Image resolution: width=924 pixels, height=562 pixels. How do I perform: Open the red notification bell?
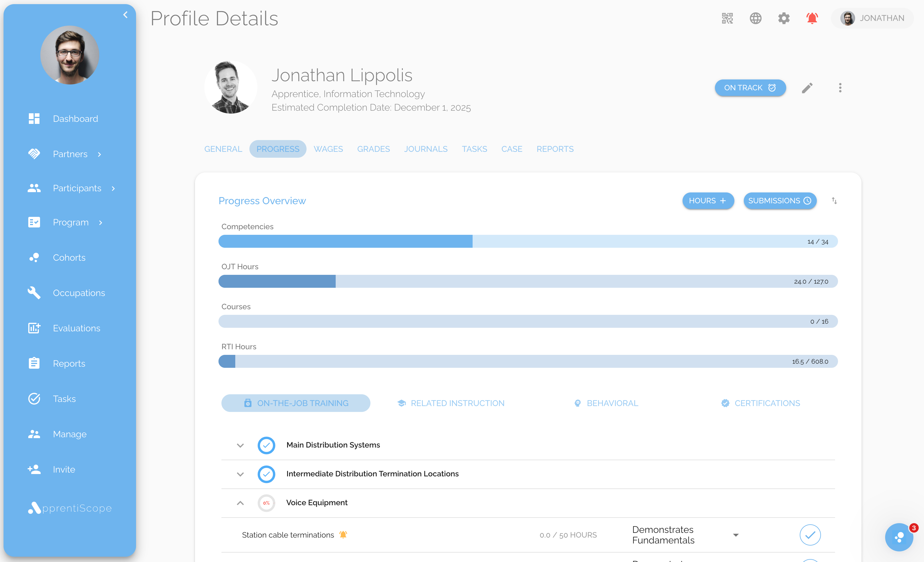pyautogui.click(x=812, y=18)
